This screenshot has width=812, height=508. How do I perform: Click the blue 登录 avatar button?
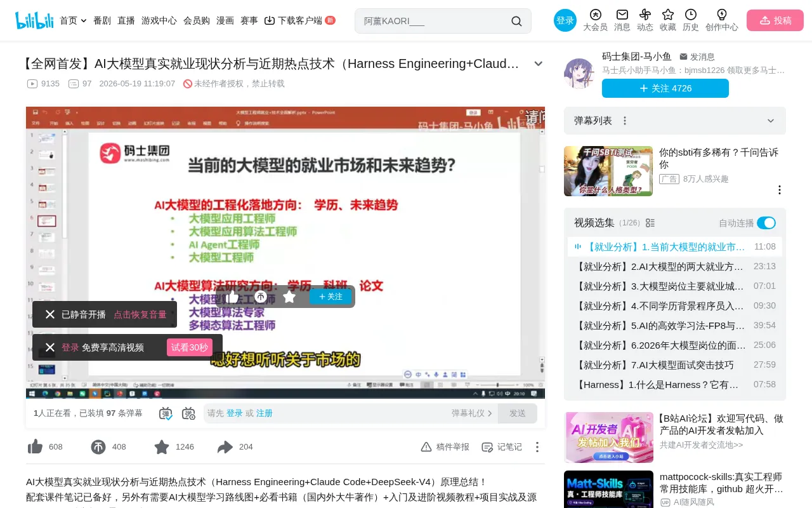(x=565, y=20)
